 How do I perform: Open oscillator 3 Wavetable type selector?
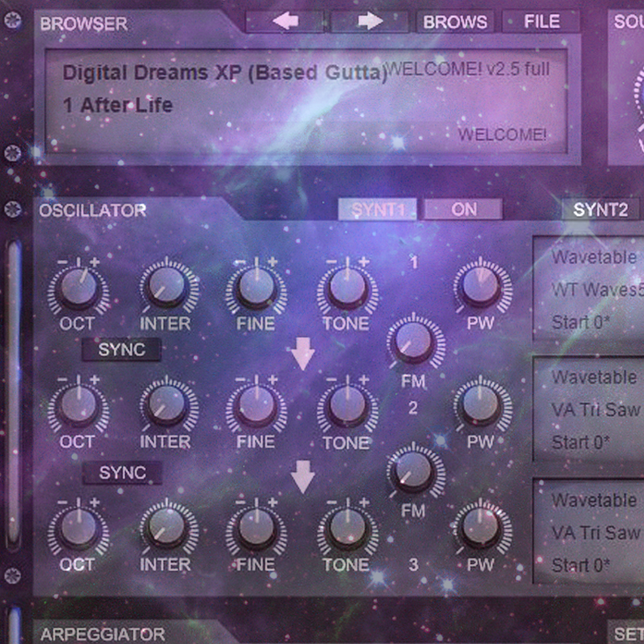click(x=594, y=500)
